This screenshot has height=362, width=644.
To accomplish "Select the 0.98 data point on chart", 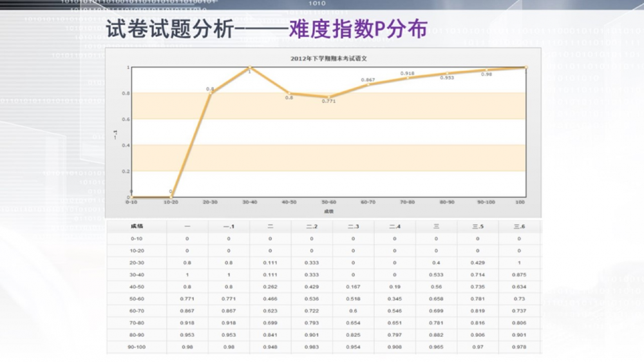I will (x=486, y=70).
